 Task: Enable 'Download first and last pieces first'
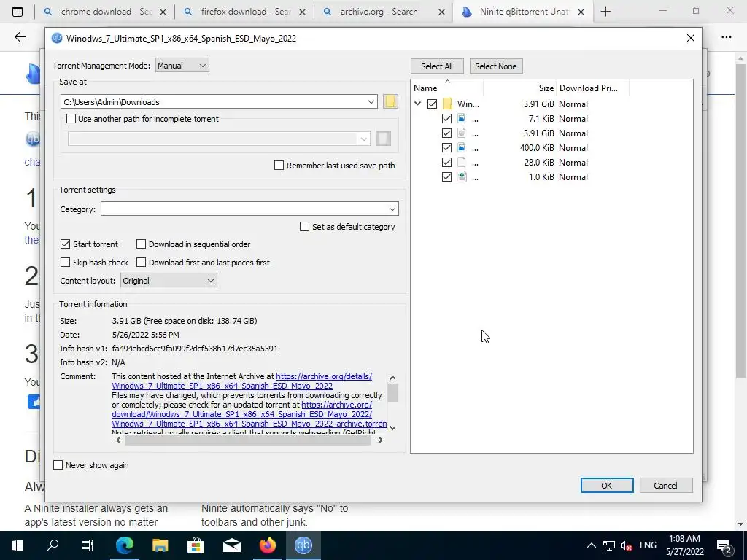click(x=141, y=262)
